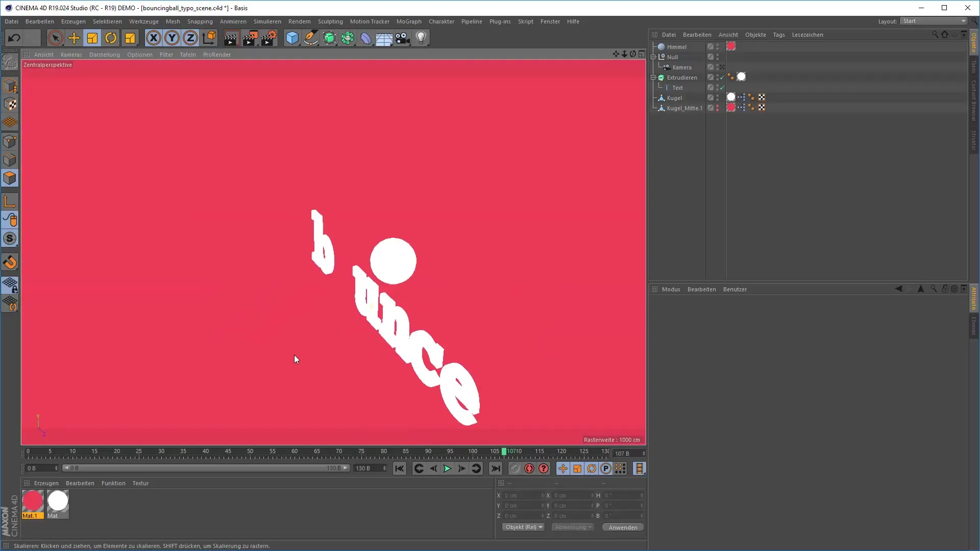Switch to Polygons mode
The image size is (980, 551).
point(10,178)
